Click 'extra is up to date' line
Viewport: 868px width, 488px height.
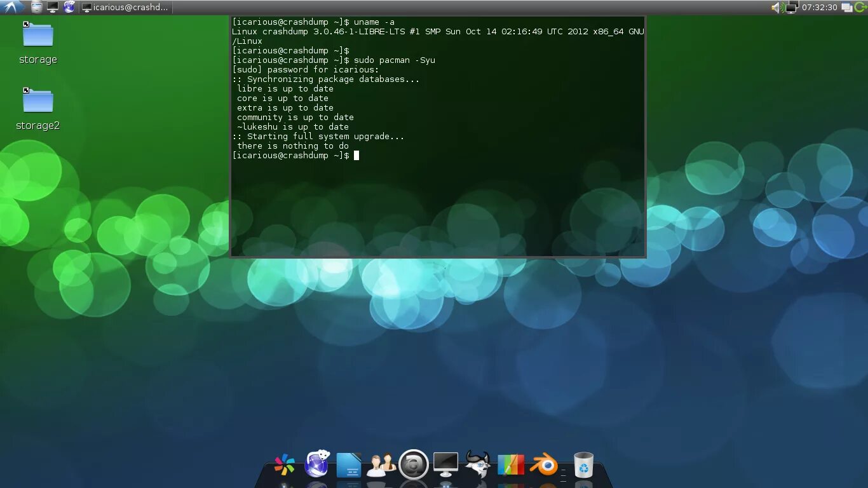pos(285,107)
